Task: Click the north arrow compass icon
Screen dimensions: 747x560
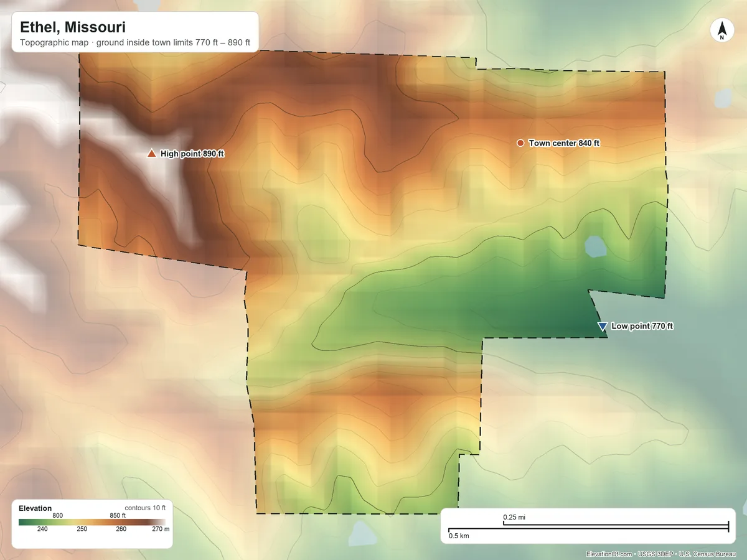Action: tap(721, 30)
